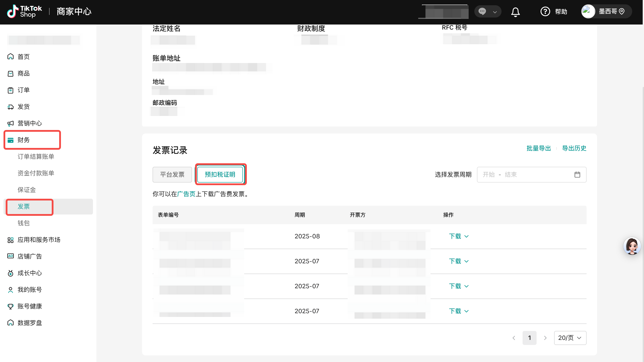Open the virtual assistant avatar
This screenshot has height=362, width=644.
click(x=632, y=246)
